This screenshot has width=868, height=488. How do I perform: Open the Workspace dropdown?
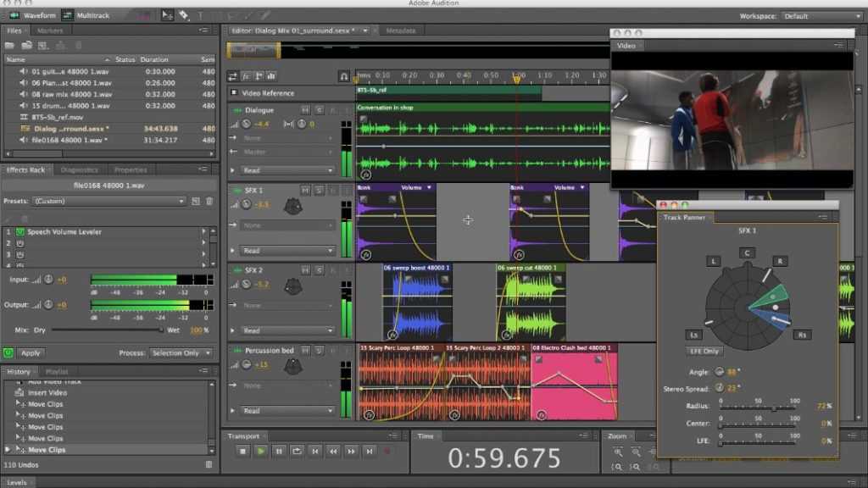818,16
